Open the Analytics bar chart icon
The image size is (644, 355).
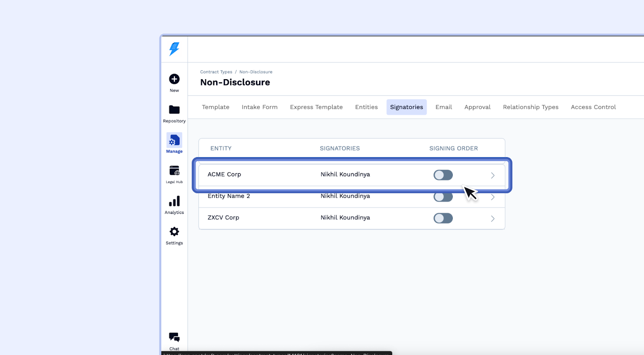tap(174, 201)
